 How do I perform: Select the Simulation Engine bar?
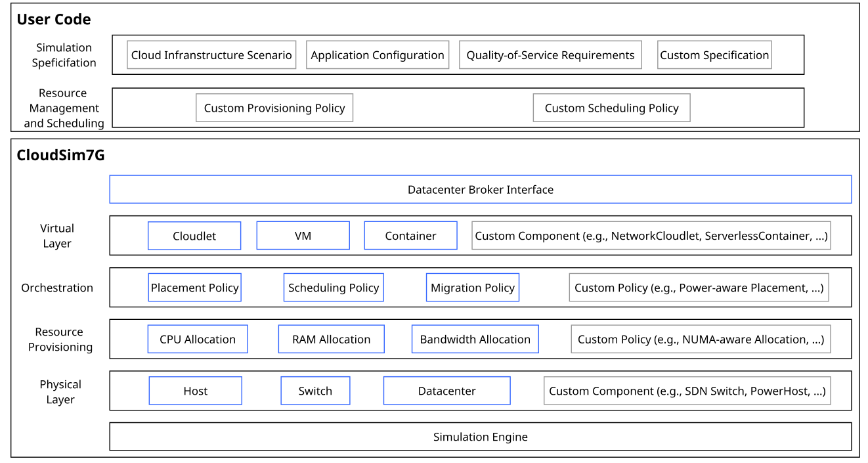point(481,437)
